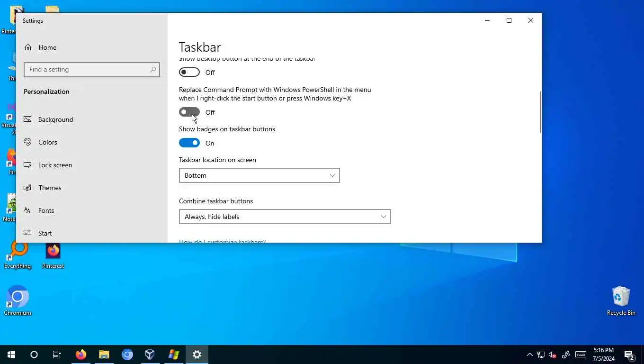Select the Everything desktop shortcut
644x364 pixels.
point(18,255)
